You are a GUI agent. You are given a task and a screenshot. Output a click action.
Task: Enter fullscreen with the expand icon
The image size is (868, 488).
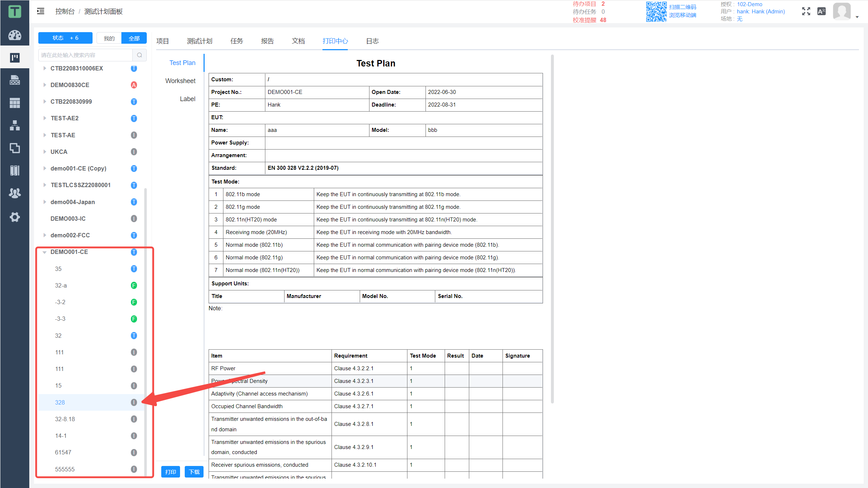806,11
